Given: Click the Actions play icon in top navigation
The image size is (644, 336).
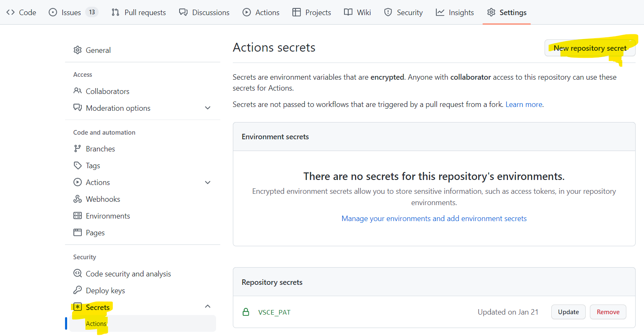Looking at the screenshot, I should click(x=247, y=12).
